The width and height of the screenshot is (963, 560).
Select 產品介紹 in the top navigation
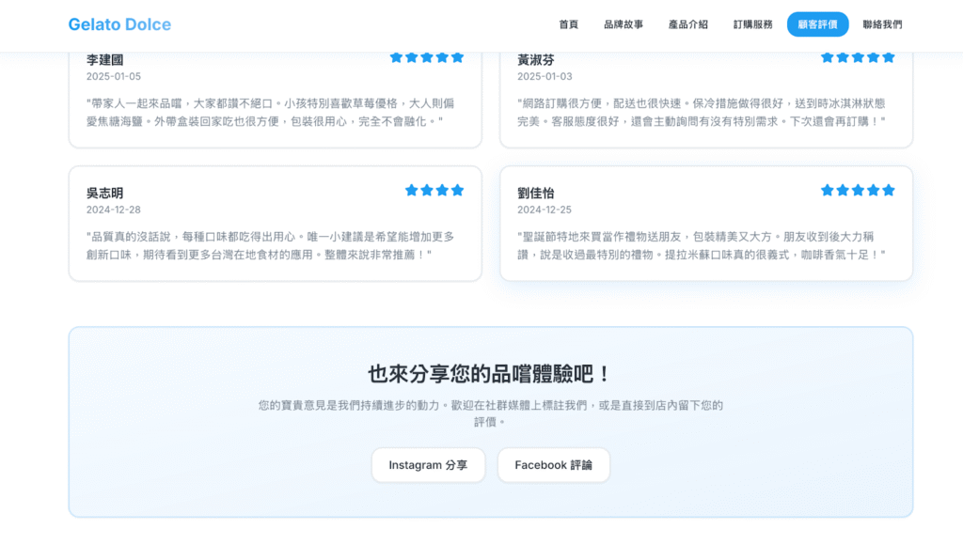click(x=688, y=24)
